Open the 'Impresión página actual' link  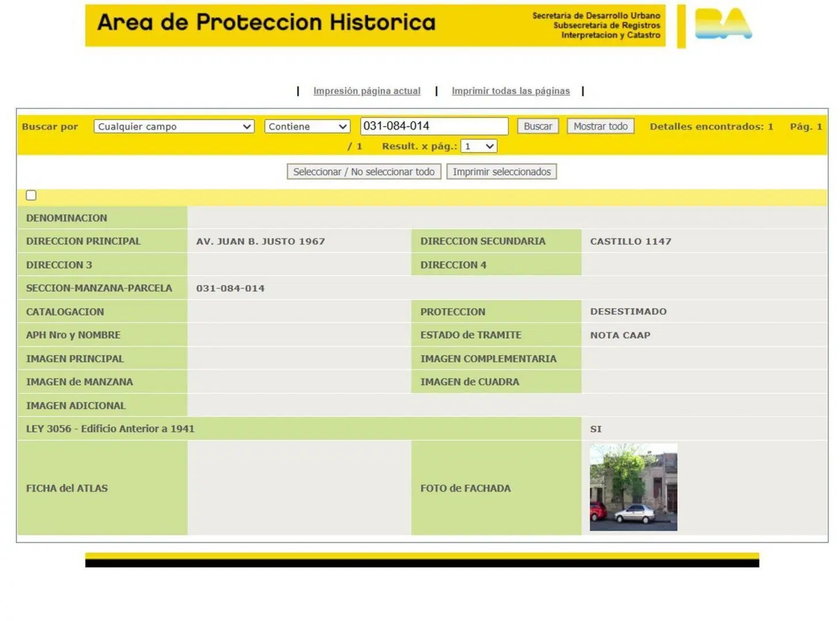(367, 91)
